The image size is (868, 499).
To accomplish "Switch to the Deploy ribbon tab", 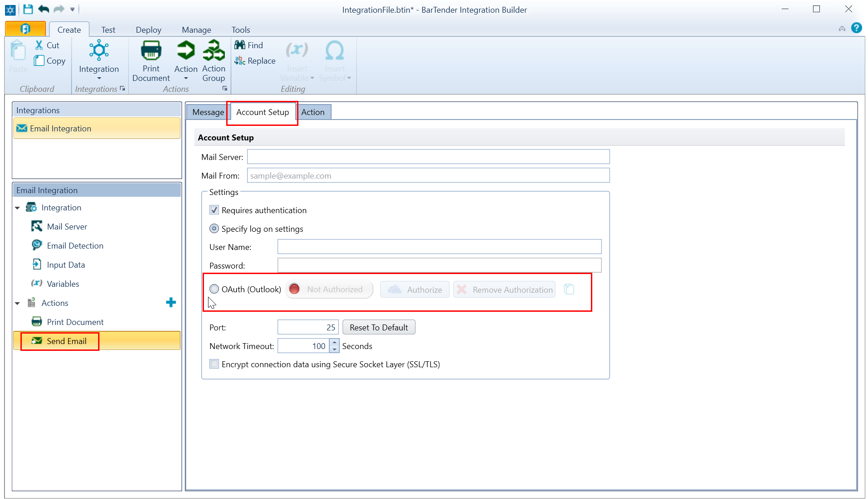I will tap(149, 30).
